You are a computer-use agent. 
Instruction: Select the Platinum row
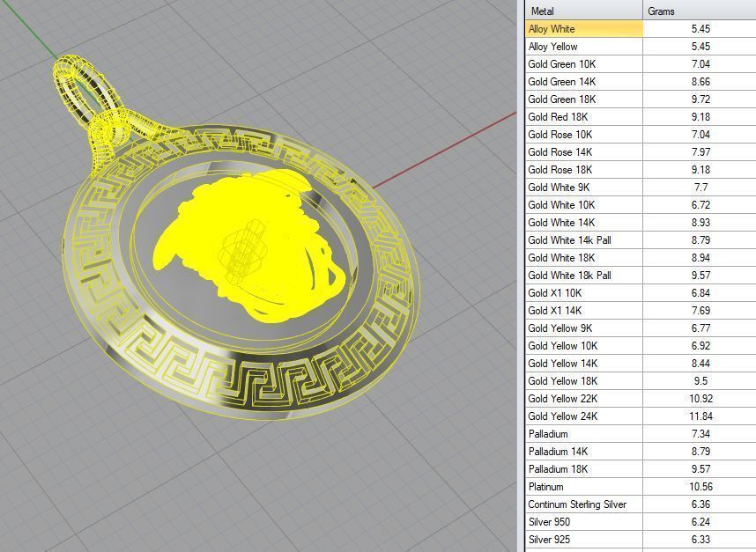pyautogui.click(x=641, y=487)
